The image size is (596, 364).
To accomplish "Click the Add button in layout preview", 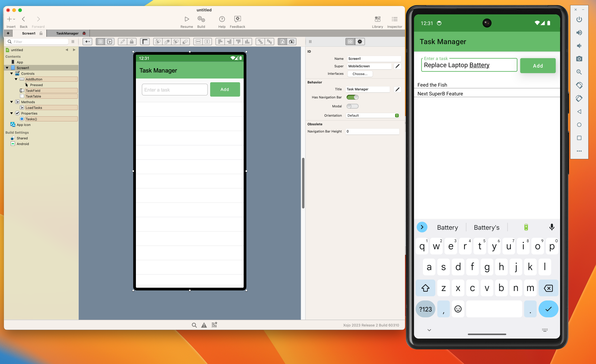I will [x=225, y=89].
